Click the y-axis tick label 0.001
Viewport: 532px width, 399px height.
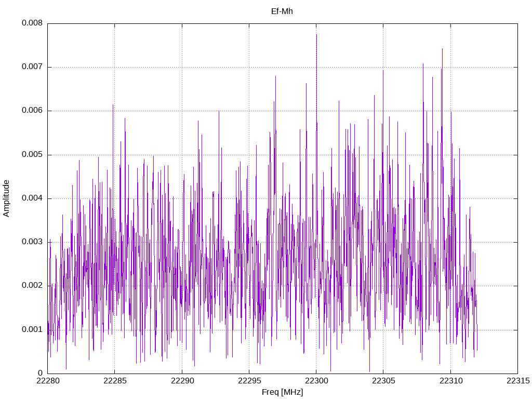tap(32, 330)
